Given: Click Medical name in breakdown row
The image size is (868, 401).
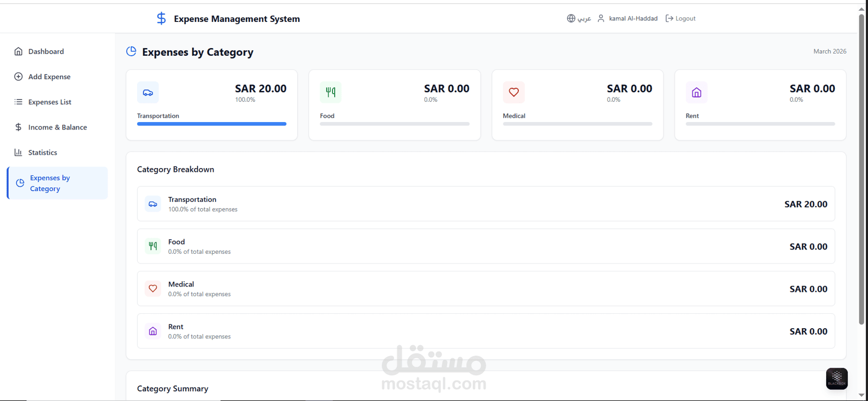Looking at the screenshot, I should click(x=181, y=284).
